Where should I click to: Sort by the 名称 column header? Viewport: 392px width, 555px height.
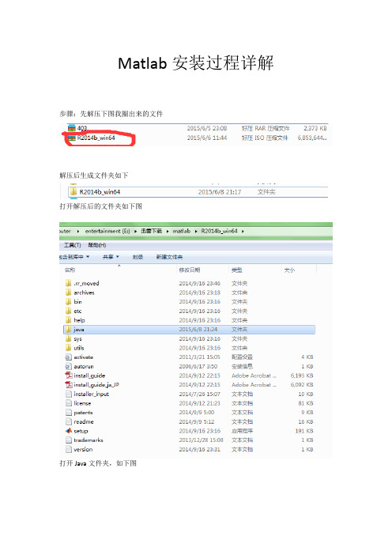click(x=70, y=270)
